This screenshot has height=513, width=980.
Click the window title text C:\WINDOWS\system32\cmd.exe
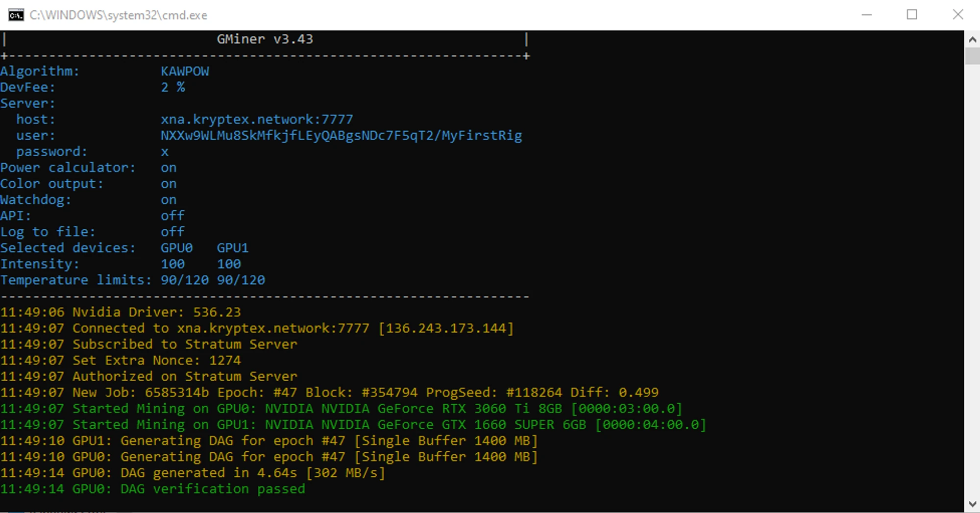(118, 15)
